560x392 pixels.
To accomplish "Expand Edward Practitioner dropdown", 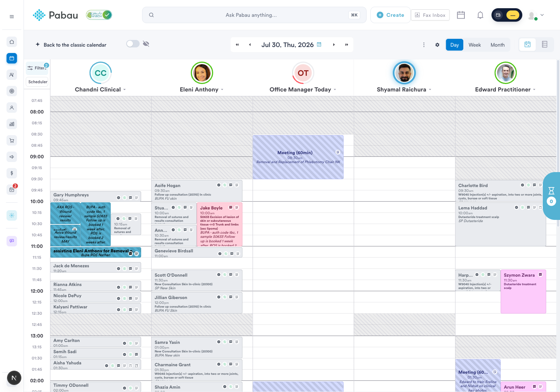I will [534, 90].
